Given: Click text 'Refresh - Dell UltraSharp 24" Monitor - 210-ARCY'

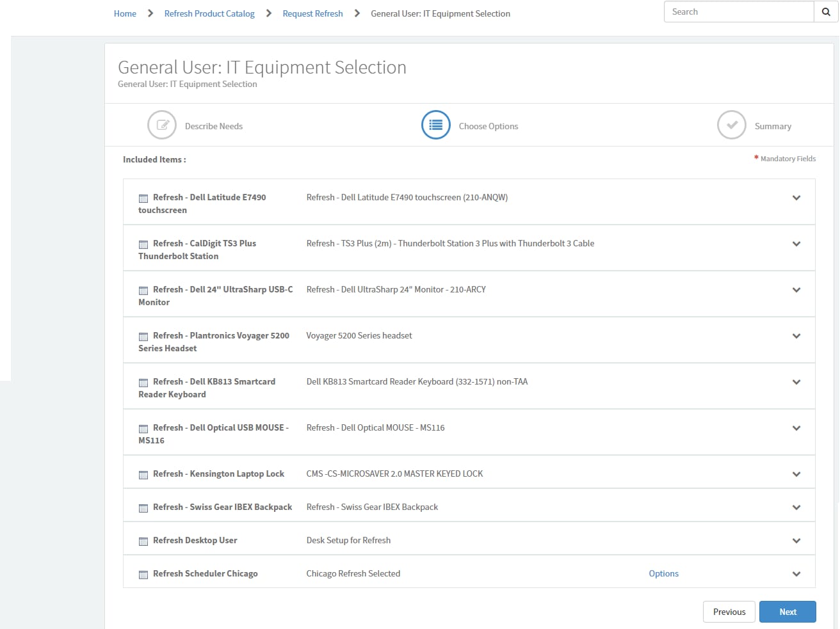Looking at the screenshot, I should pyautogui.click(x=396, y=289).
